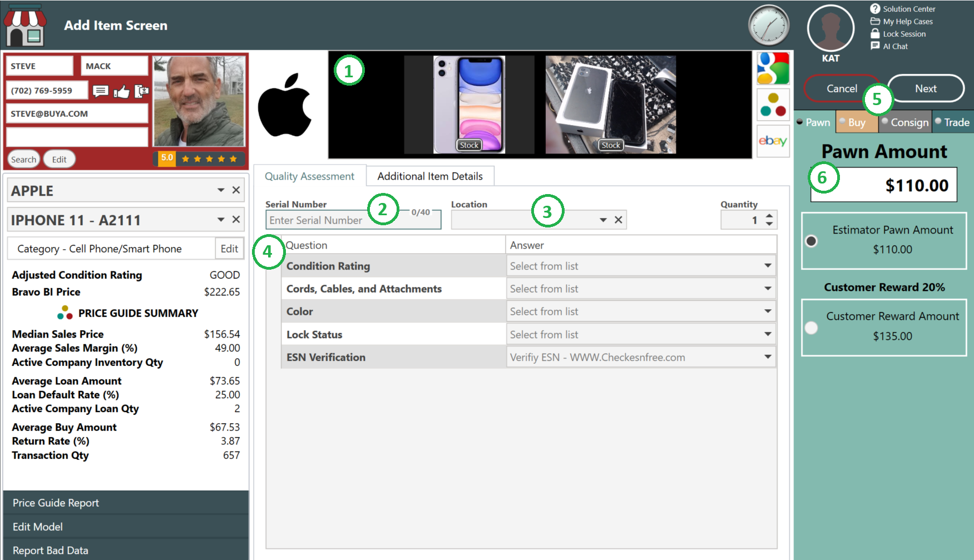This screenshot has width=974, height=560.
Task: Expand the IPHONE 11 - A2111 model dropdown
Action: coord(221,220)
